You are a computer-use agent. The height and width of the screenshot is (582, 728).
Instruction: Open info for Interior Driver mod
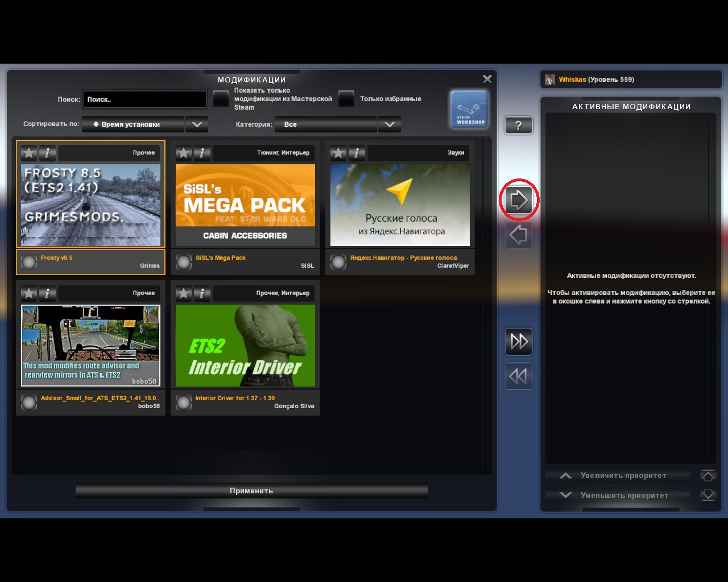(202, 293)
